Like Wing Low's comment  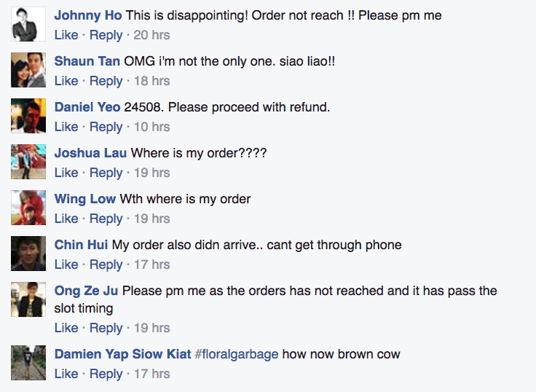[66, 219]
